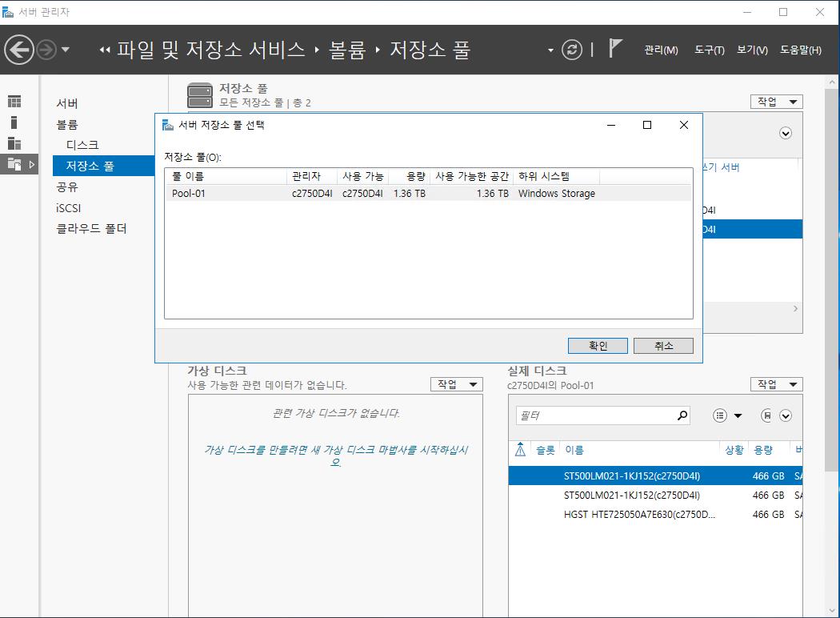Open the dropdown arrow next to list options
840x618 pixels.
[738, 416]
